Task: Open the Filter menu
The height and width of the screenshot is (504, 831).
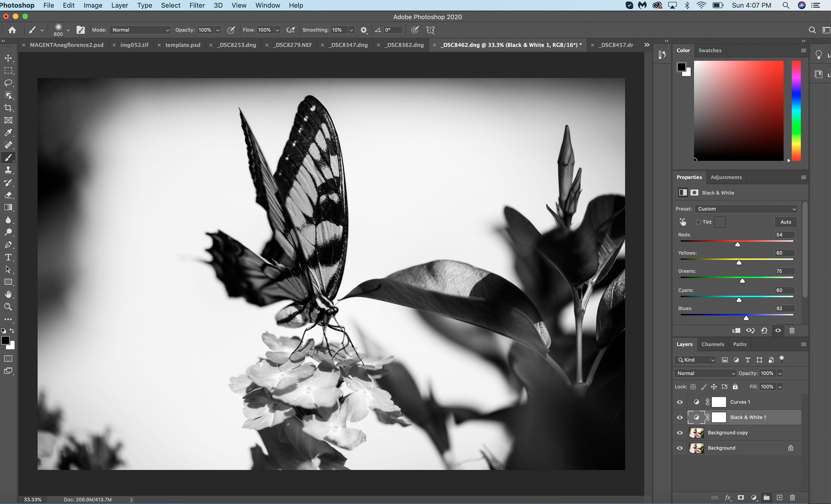Action: click(197, 5)
